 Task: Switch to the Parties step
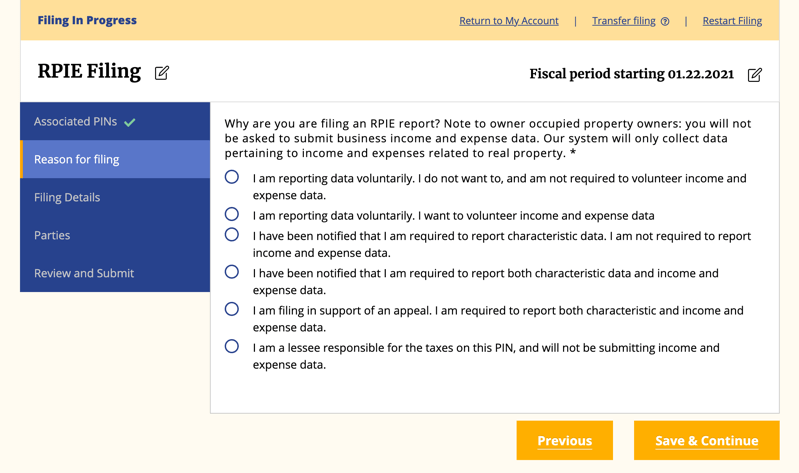click(115, 235)
